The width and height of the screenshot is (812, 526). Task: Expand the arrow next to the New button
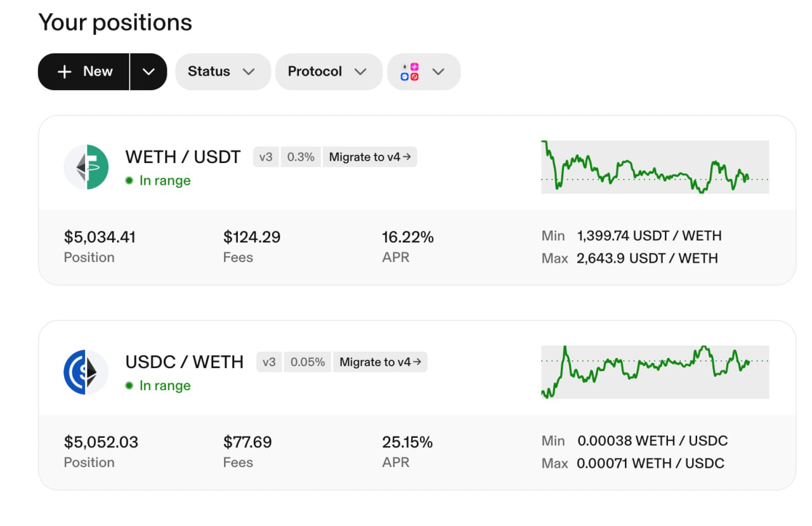148,72
